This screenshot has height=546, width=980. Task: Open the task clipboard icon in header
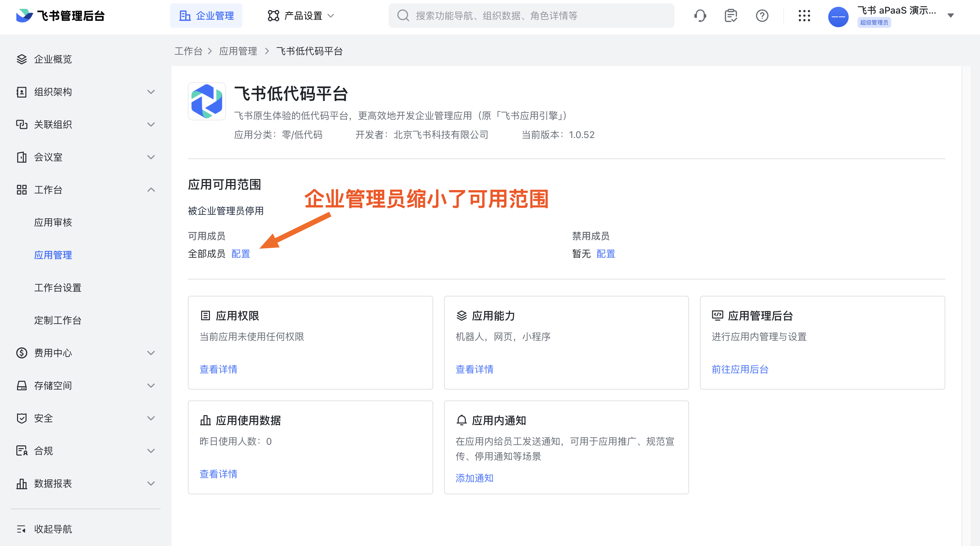pyautogui.click(x=731, y=16)
